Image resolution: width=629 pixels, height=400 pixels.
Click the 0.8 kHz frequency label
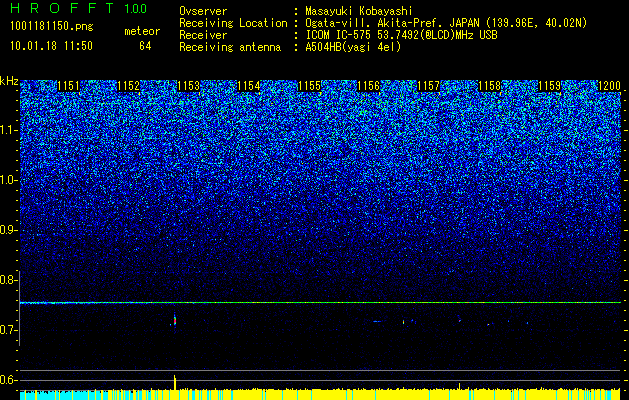click(7, 280)
